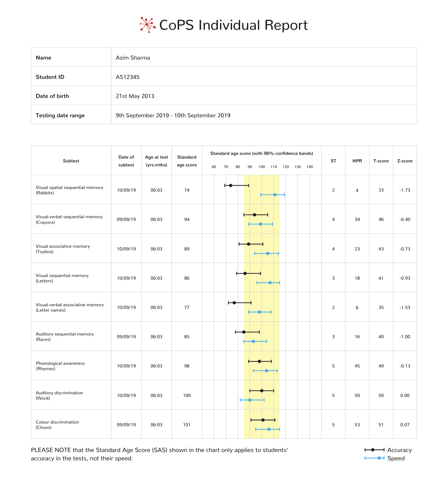Click the Phonological awareness (Rhymes) label
448x481 pixels.
(60, 366)
